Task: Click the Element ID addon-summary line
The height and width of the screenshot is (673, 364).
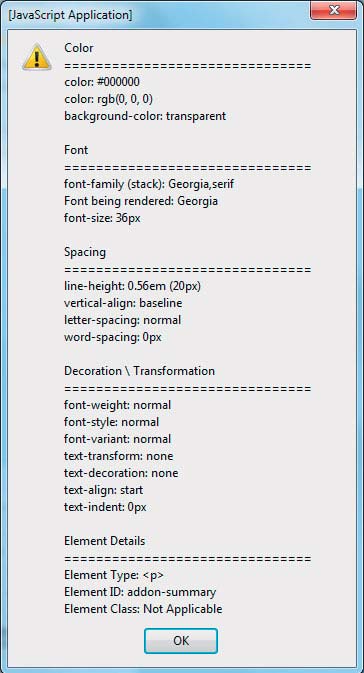Action: (x=140, y=592)
